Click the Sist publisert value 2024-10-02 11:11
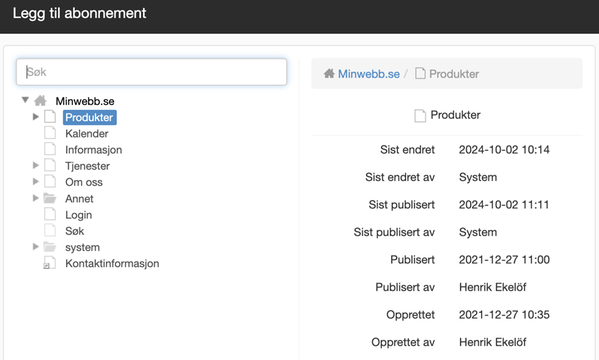The image size is (599, 360). (x=503, y=204)
